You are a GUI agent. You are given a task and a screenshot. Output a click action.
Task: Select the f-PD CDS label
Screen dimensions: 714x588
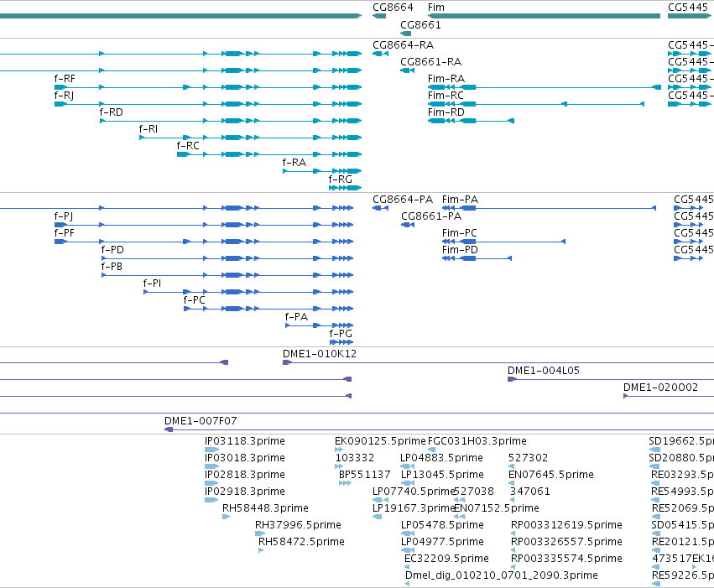pyautogui.click(x=112, y=250)
